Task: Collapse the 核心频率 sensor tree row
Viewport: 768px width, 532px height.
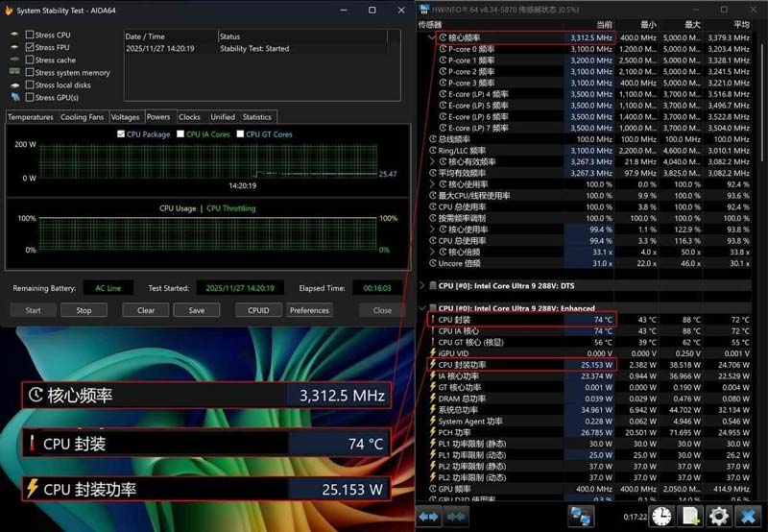Action: pos(432,38)
